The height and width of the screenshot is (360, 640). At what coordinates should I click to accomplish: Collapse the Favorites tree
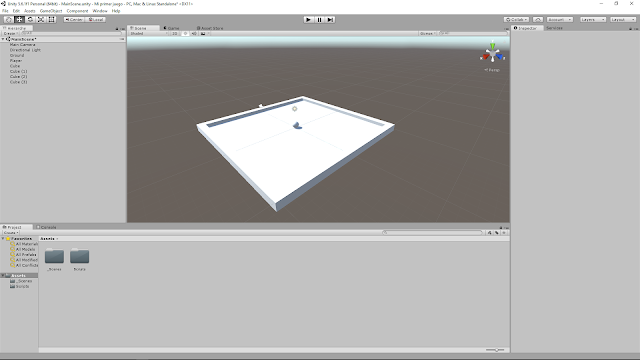[3, 238]
